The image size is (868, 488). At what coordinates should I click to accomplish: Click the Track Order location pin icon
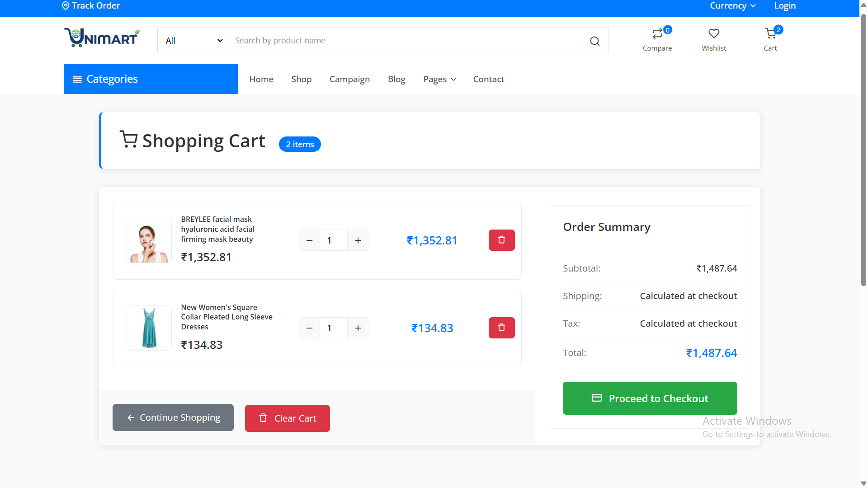[x=66, y=5]
